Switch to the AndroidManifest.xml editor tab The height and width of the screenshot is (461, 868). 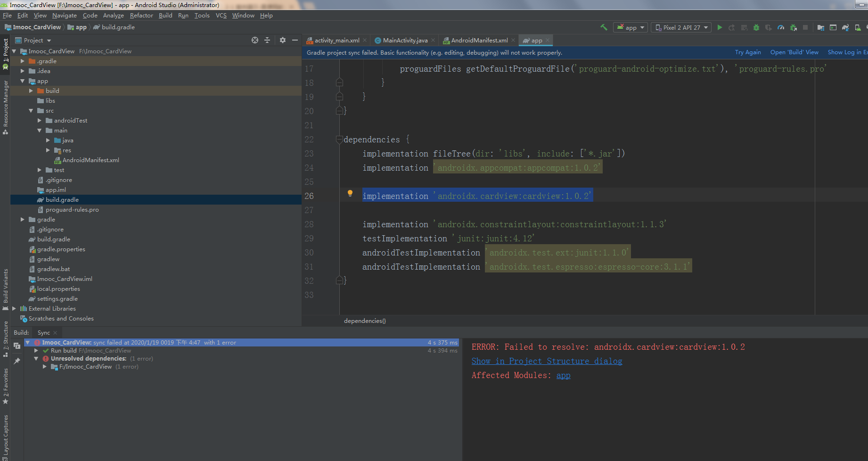[x=479, y=41]
